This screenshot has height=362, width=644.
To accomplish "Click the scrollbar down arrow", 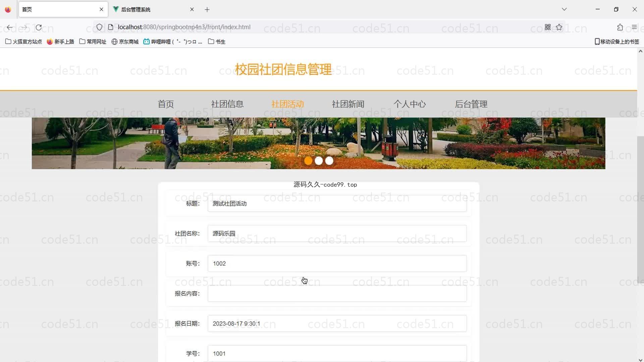I will (640, 360).
